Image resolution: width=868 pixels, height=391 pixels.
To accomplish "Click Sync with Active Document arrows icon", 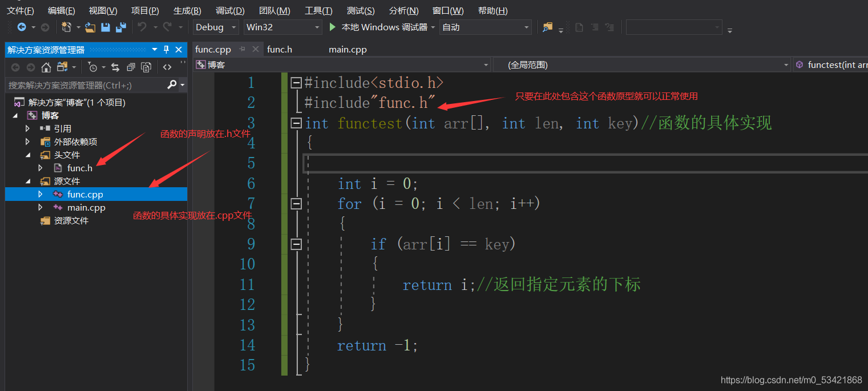I will (115, 67).
